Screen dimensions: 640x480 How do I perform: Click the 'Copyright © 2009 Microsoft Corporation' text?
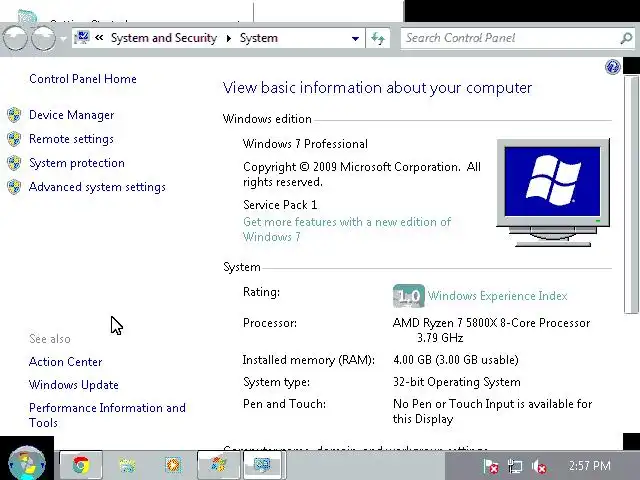(362, 174)
